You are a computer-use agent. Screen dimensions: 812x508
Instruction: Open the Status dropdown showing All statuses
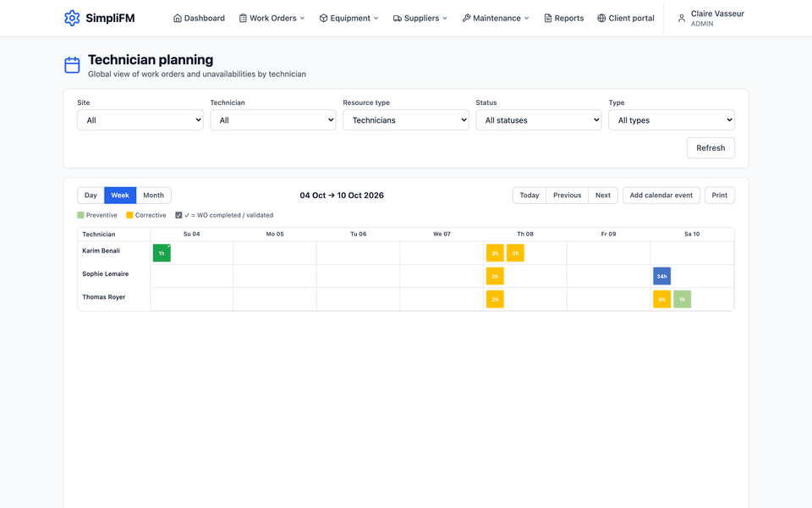[539, 120]
